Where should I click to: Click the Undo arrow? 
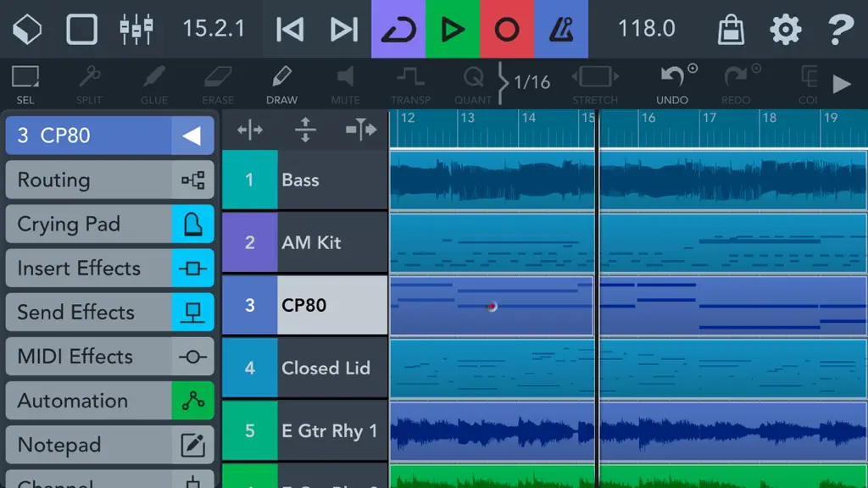[672, 84]
